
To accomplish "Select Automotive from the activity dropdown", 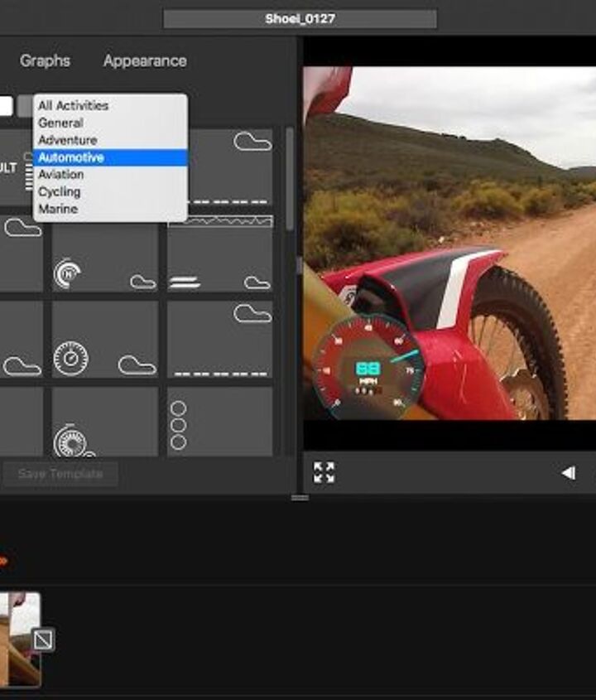I will (71, 157).
